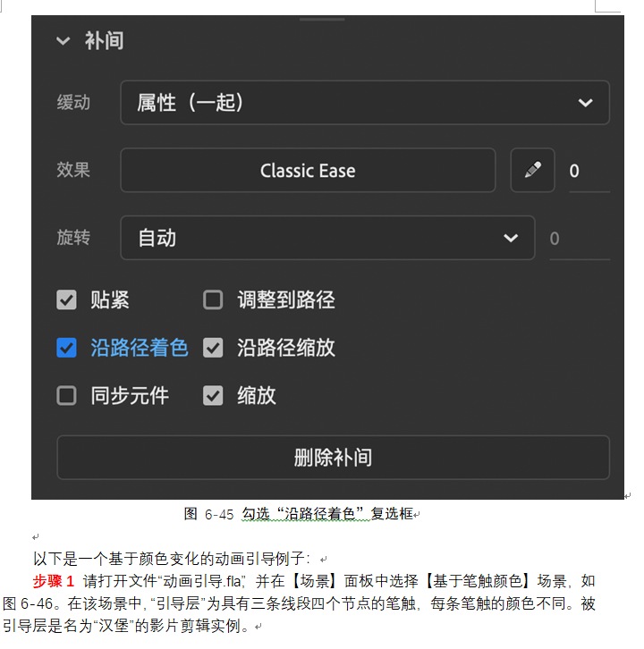Enable the 调整到路径 checkbox
The width and height of the screenshot is (644, 649).
[213, 299]
